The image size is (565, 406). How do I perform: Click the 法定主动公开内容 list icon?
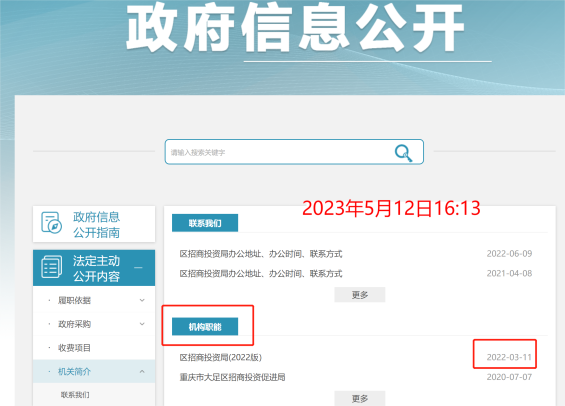[52, 267]
